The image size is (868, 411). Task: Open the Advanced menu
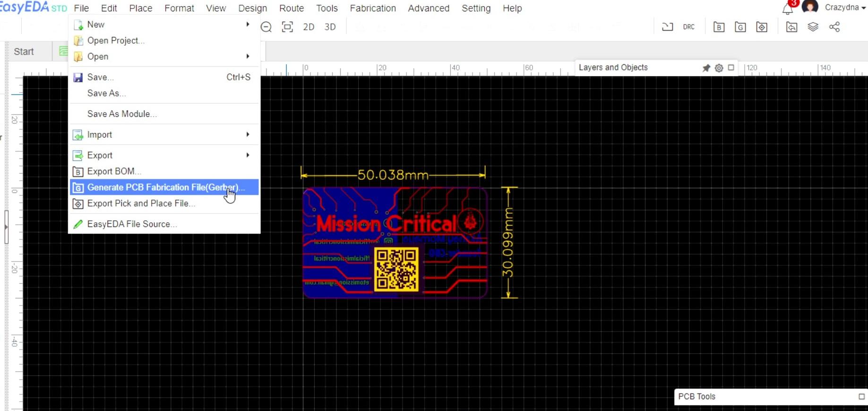point(429,8)
